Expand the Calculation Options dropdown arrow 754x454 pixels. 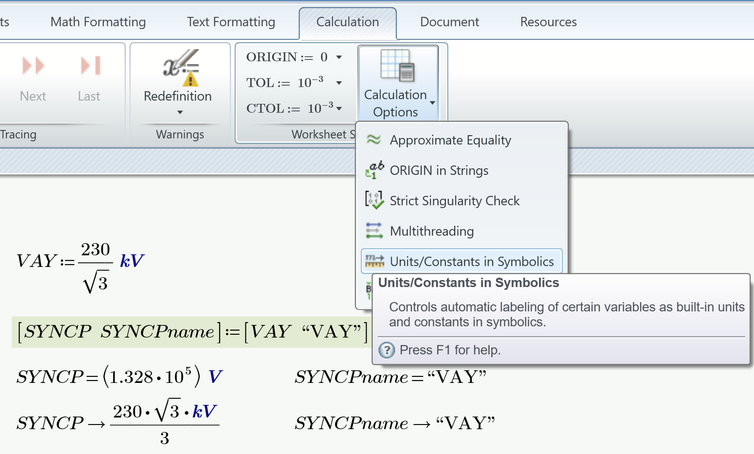coord(432,103)
